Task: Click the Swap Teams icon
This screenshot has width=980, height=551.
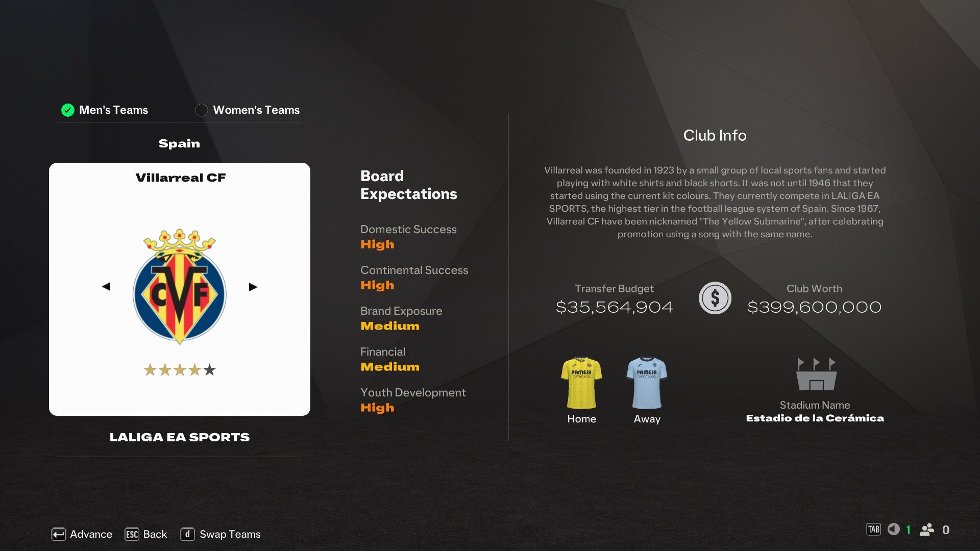Action: tap(187, 534)
